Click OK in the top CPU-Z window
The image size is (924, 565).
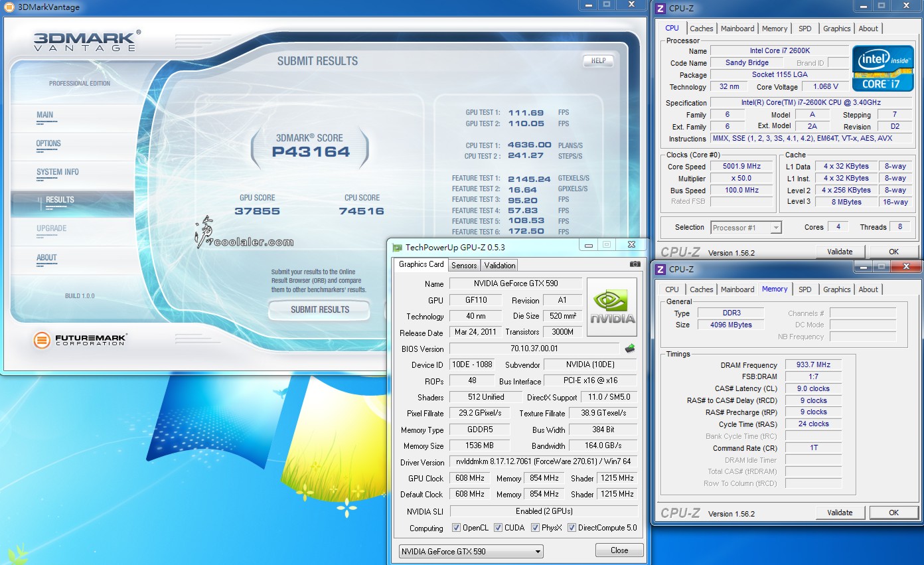pos(893,252)
